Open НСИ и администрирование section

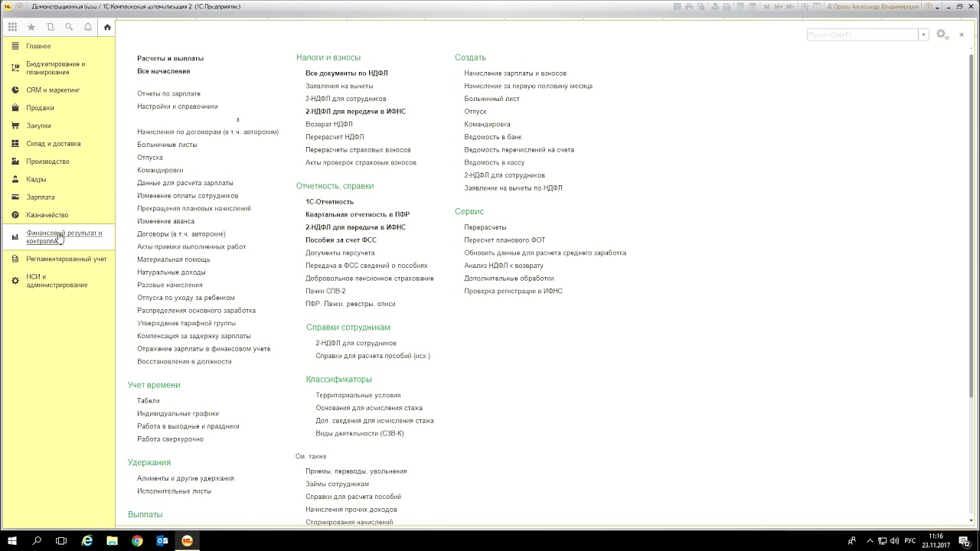[57, 281]
